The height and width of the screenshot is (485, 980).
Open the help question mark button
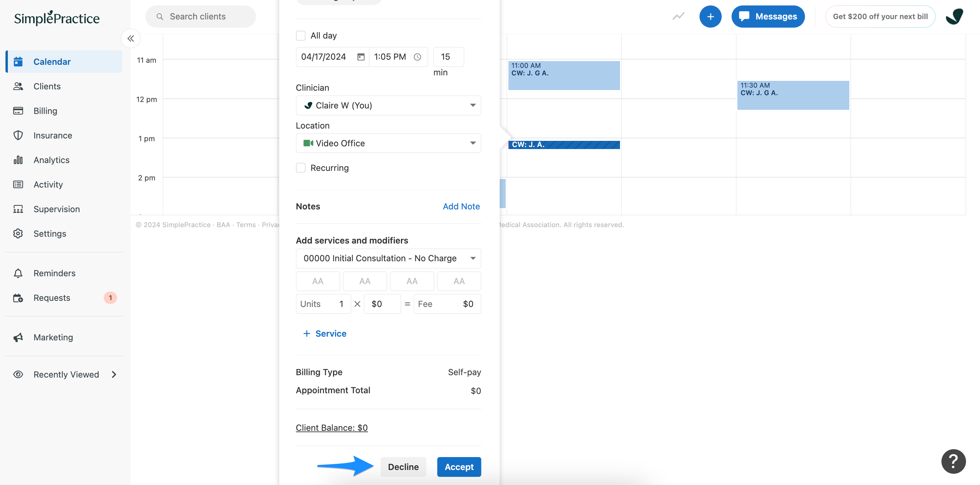[x=953, y=461]
